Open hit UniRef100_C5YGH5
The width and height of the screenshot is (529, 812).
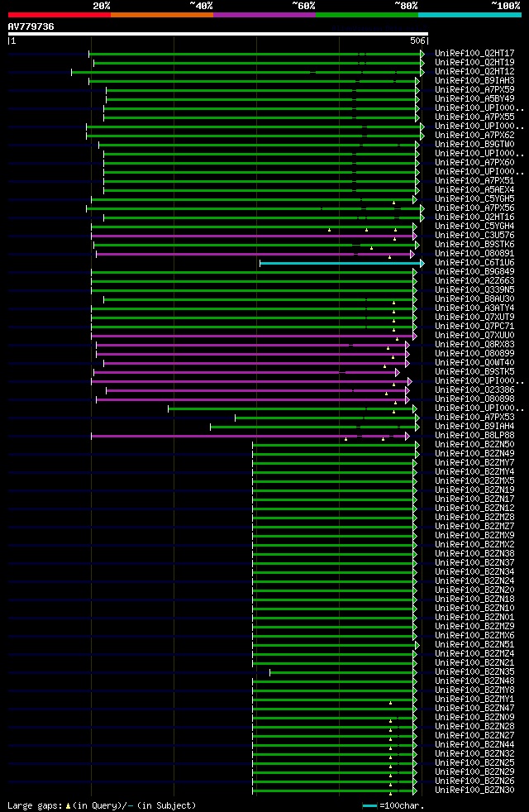click(x=474, y=198)
